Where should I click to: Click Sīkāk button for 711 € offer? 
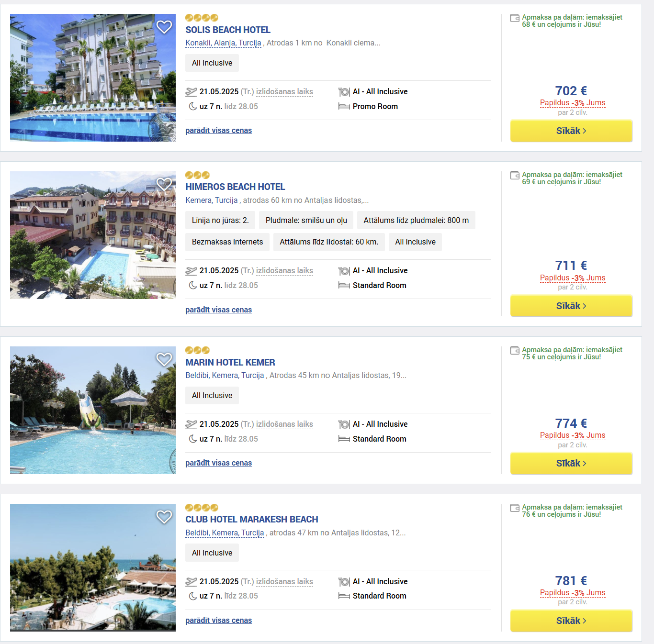tap(571, 306)
